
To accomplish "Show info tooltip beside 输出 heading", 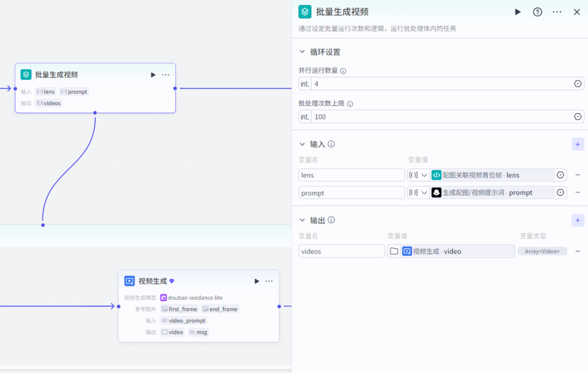I will point(331,220).
